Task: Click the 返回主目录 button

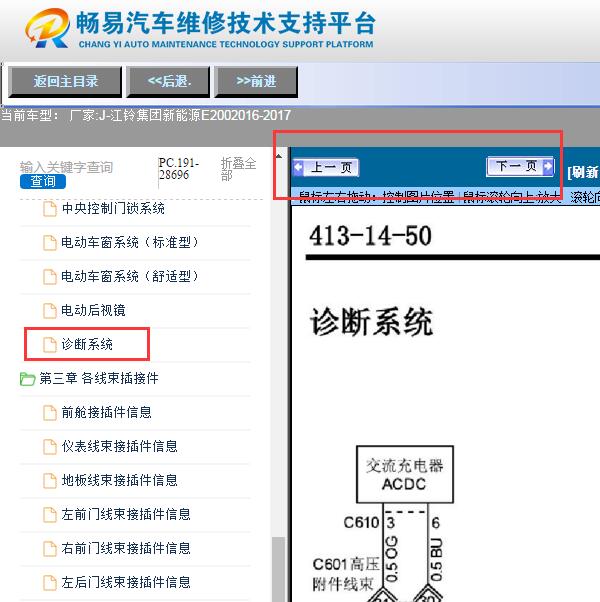Action: [65, 81]
